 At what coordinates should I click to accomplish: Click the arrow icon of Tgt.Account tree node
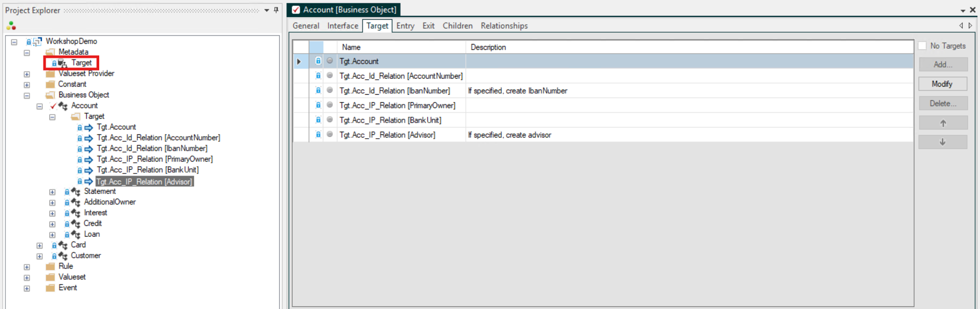[88, 127]
